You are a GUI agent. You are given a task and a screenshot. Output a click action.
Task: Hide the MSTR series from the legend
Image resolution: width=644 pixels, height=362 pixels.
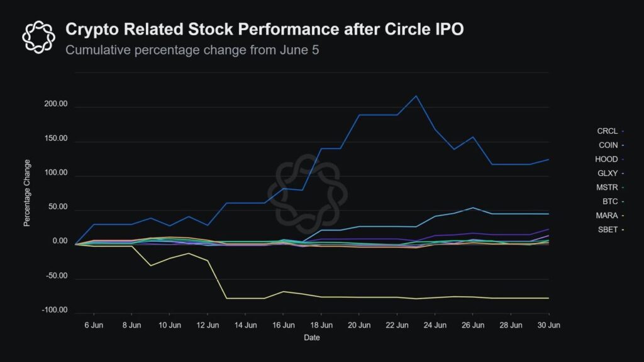tap(608, 187)
